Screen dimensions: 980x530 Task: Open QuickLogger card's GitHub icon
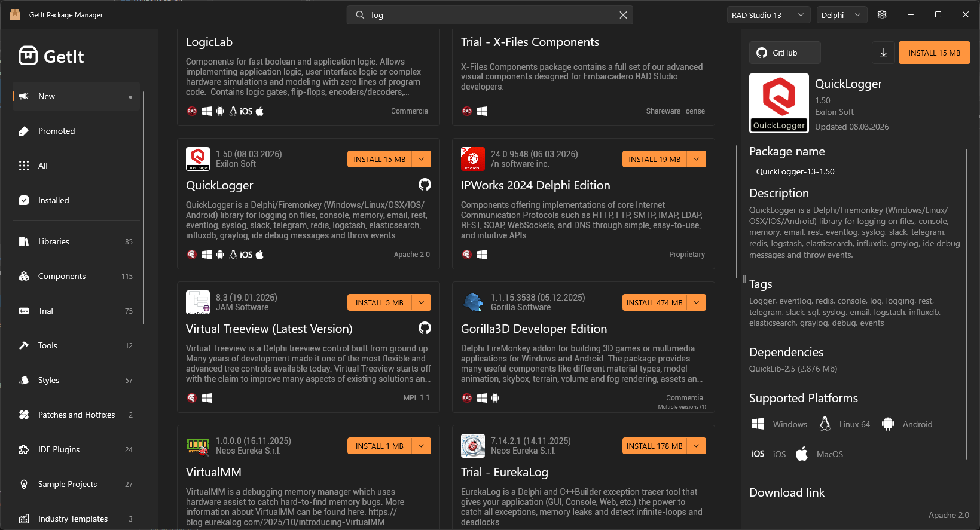tap(425, 185)
